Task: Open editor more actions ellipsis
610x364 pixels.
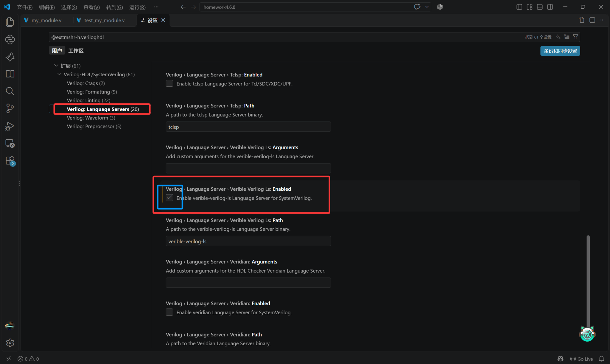Action: point(602,20)
